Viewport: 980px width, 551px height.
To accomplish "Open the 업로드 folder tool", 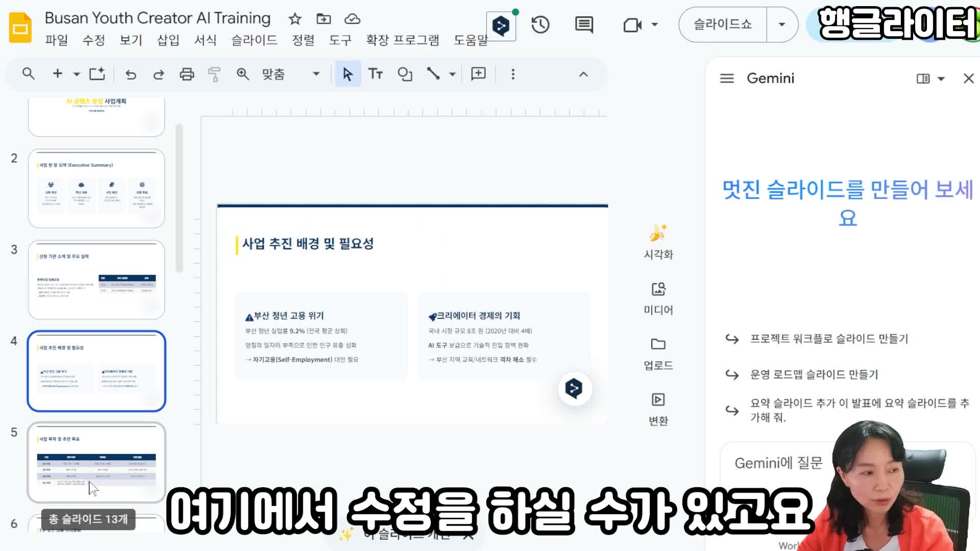I will click(658, 354).
